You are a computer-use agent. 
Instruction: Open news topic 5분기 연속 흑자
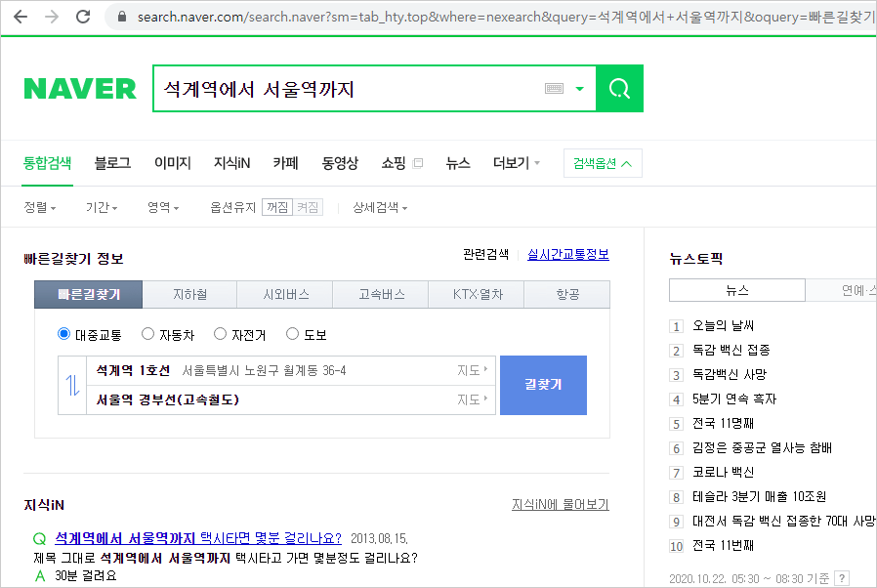point(734,399)
